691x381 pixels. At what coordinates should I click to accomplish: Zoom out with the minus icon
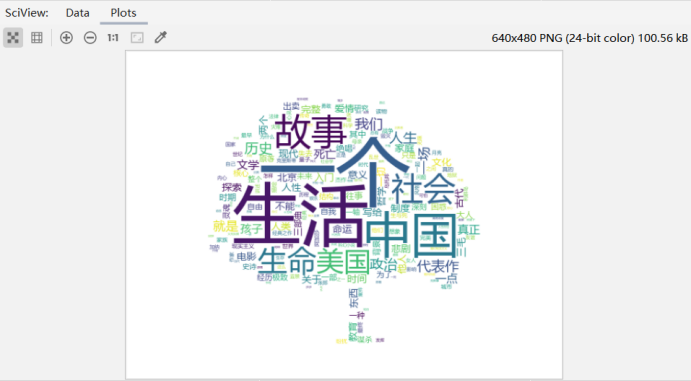point(90,38)
